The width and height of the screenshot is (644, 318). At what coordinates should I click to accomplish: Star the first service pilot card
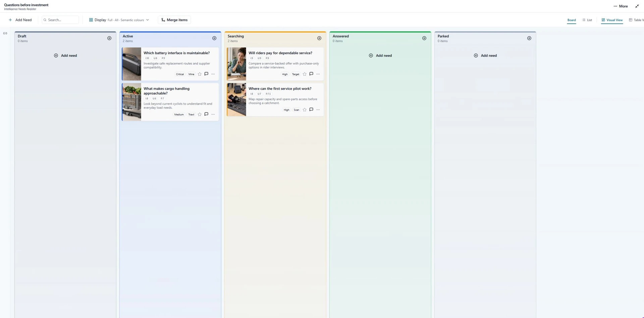(x=305, y=110)
